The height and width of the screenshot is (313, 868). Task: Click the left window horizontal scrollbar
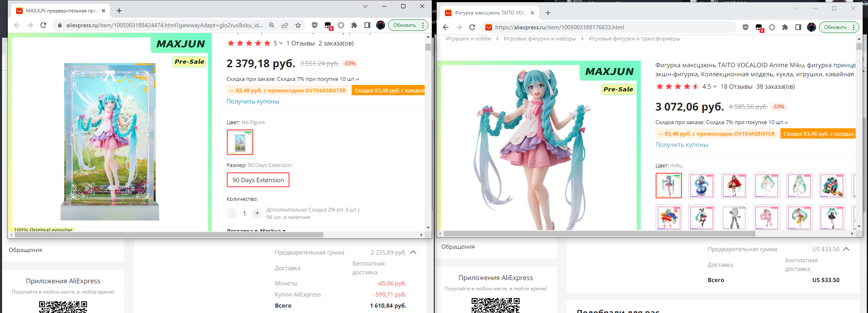pos(169,235)
